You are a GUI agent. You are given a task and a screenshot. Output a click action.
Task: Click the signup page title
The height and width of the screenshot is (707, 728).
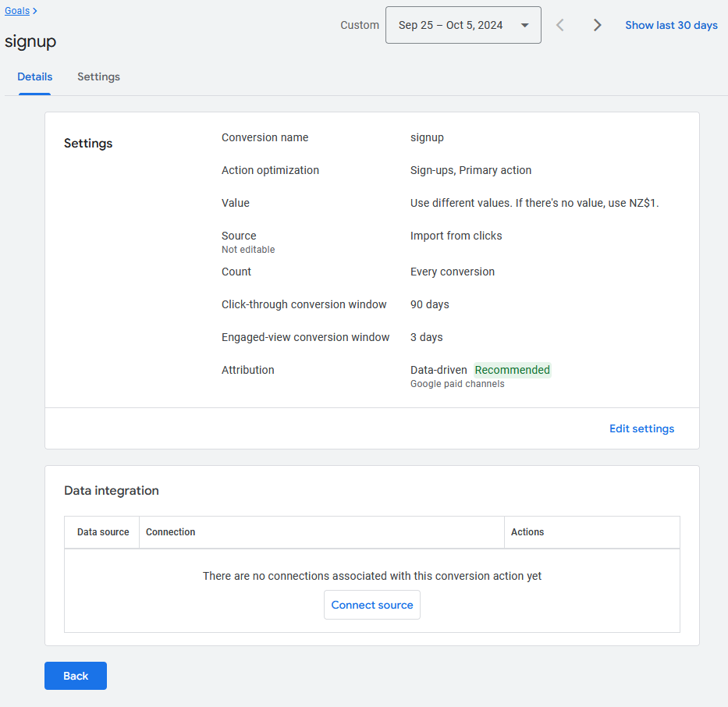[30, 41]
